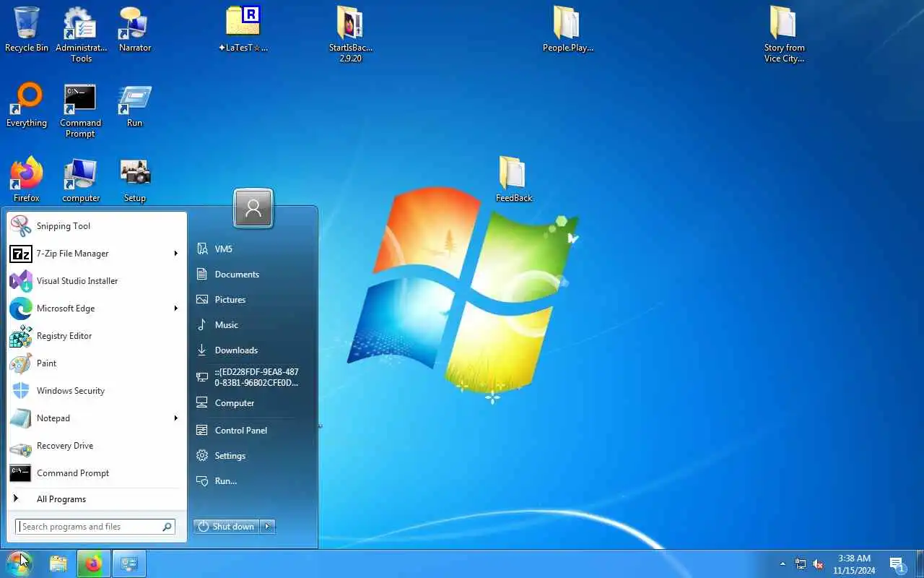
Task: Select Story from Vice City folder
Action: coord(784,34)
